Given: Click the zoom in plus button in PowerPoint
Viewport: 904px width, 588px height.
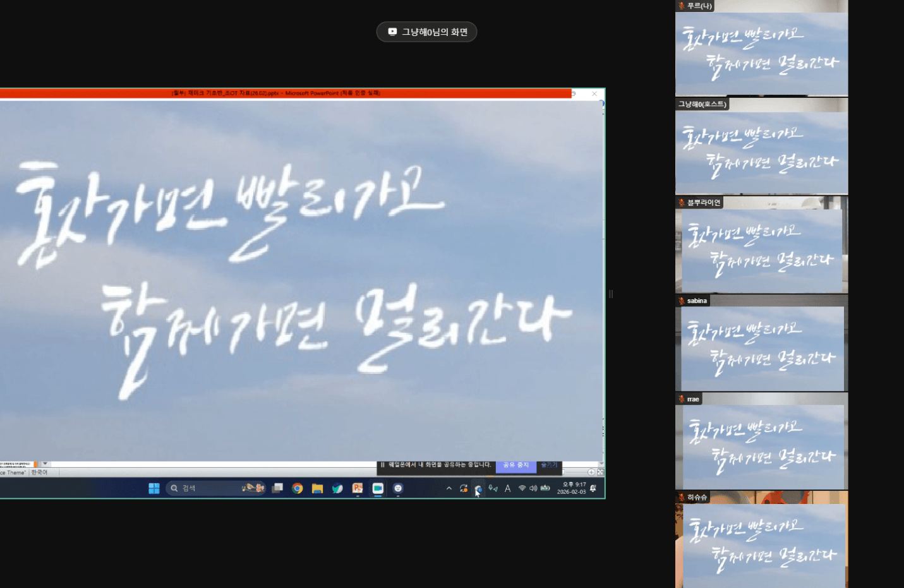Looking at the screenshot, I should (x=591, y=472).
